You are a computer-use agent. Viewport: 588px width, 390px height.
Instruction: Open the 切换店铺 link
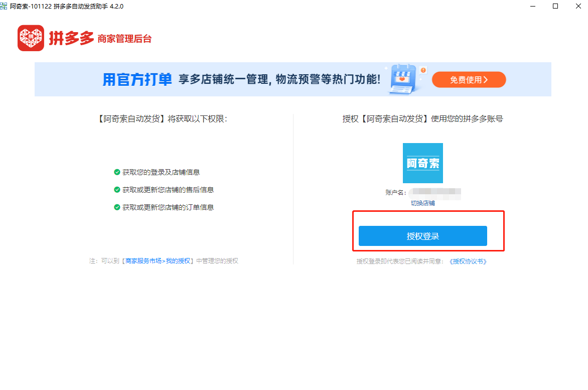point(422,203)
